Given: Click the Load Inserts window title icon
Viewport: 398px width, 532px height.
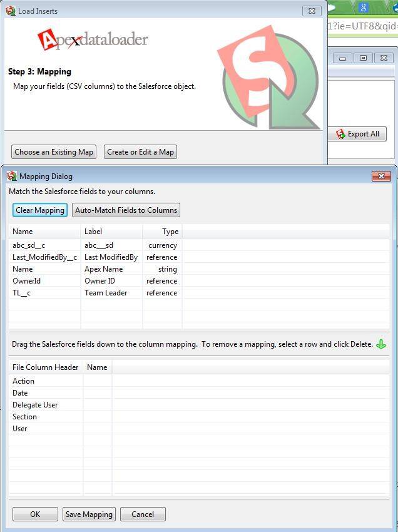Looking at the screenshot, I should pyautogui.click(x=11, y=11).
